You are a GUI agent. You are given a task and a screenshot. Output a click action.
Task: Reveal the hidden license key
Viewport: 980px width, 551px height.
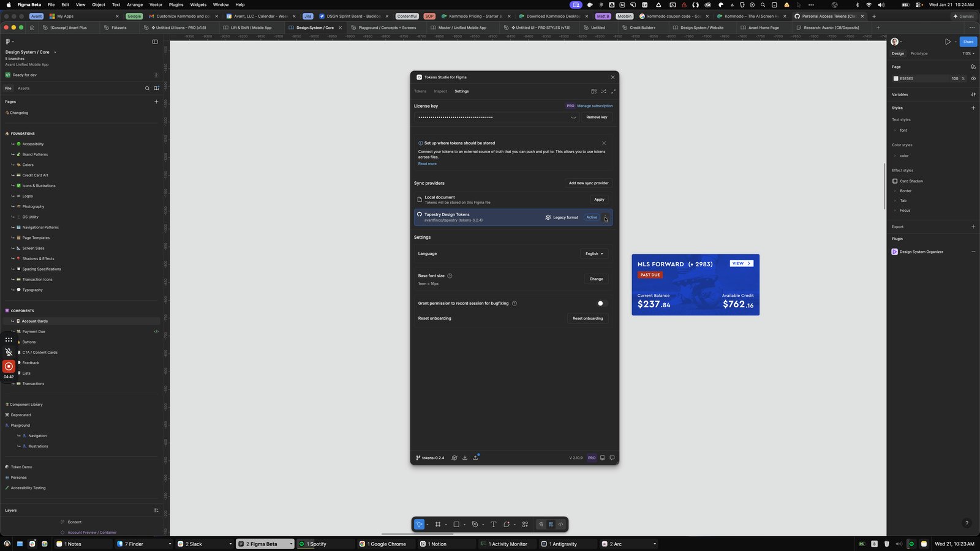pos(573,117)
